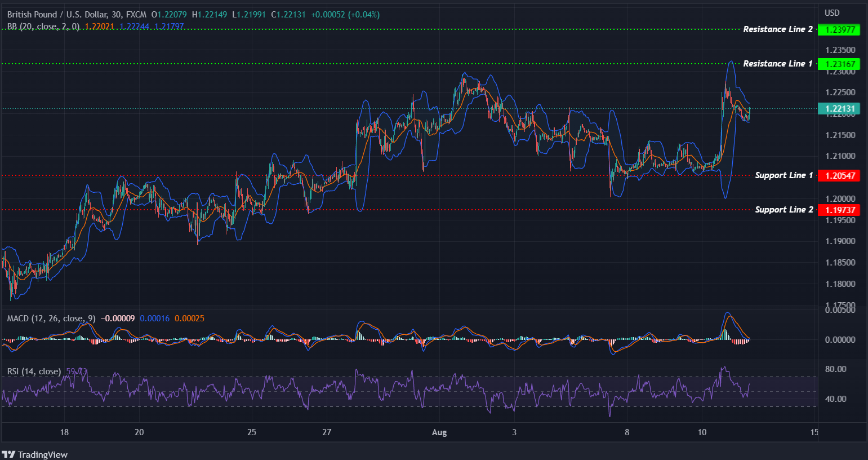The width and height of the screenshot is (868, 460).
Task: Click the RSI value 59.73
Action: click(x=75, y=371)
